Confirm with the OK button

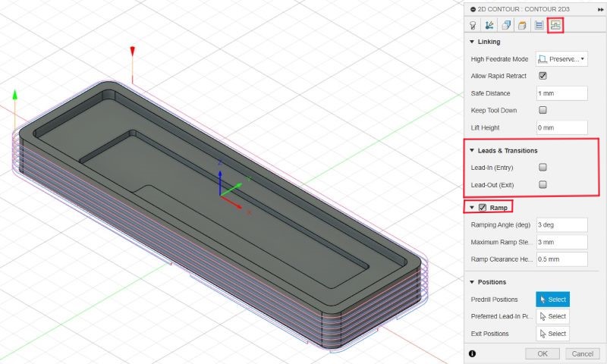(543, 353)
